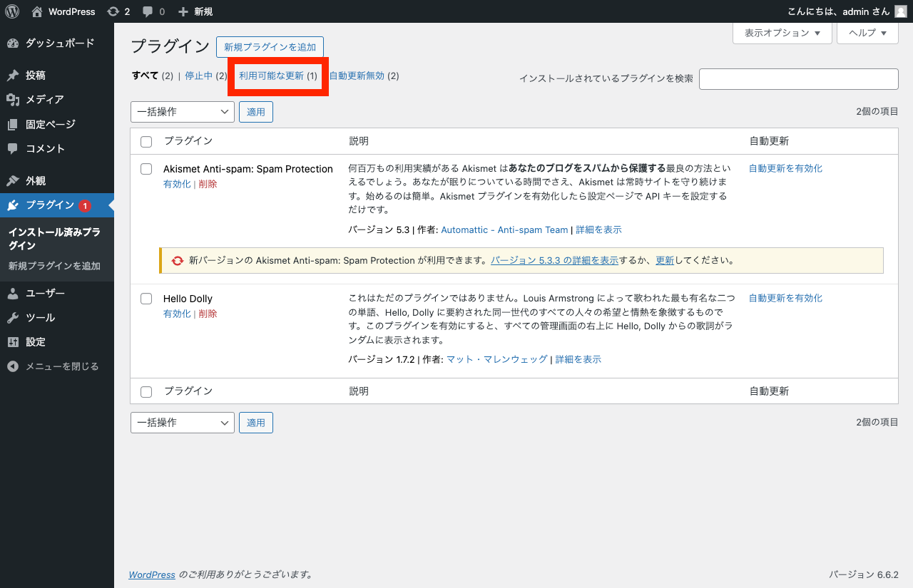Open comments bubble showing 0

pos(153,11)
